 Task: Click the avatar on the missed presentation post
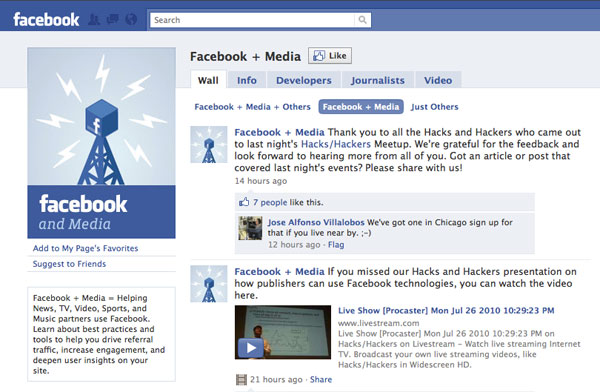(209, 284)
